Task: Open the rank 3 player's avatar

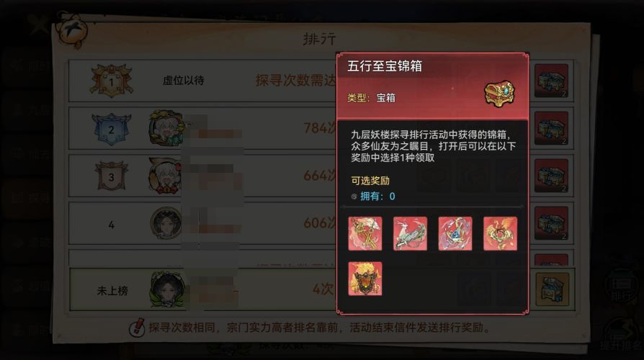Action: click(166, 176)
